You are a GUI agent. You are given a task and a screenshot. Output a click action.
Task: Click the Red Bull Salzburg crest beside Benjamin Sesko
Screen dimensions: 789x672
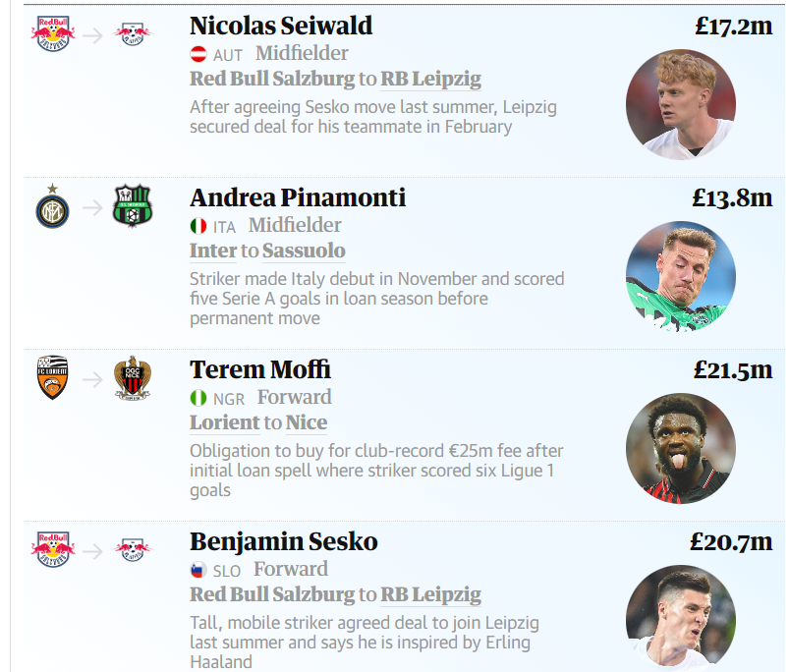click(53, 550)
